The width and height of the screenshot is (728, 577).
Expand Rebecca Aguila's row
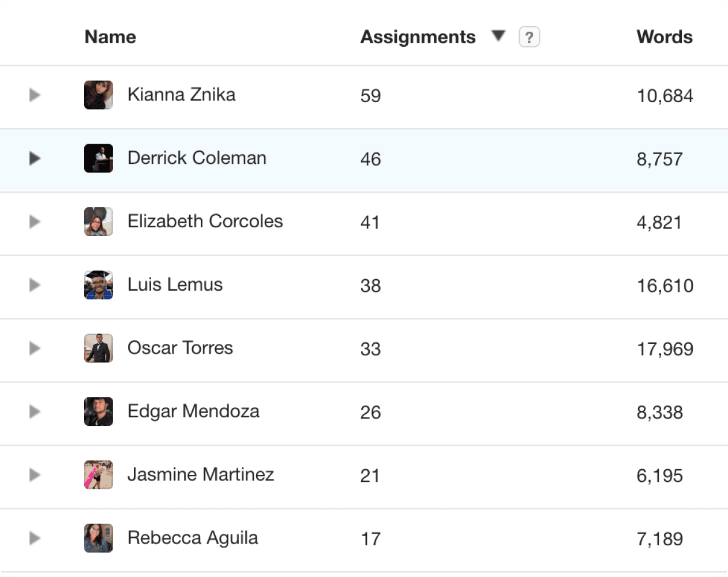(35, 538)
